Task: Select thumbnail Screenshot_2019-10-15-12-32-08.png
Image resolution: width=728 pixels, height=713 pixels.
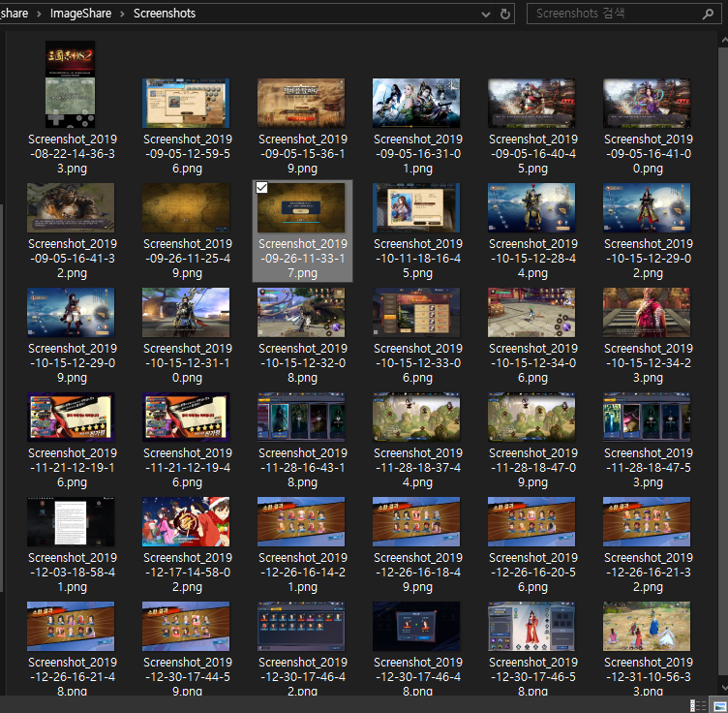Action: (x=301, y=312)
